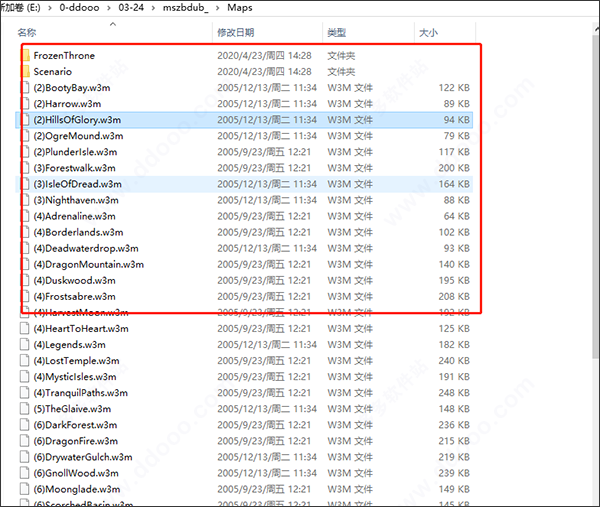Select the (3)Nighthaven.w3m file icon
The width and height of the screenshot is (600, 507).
(25, 200)
